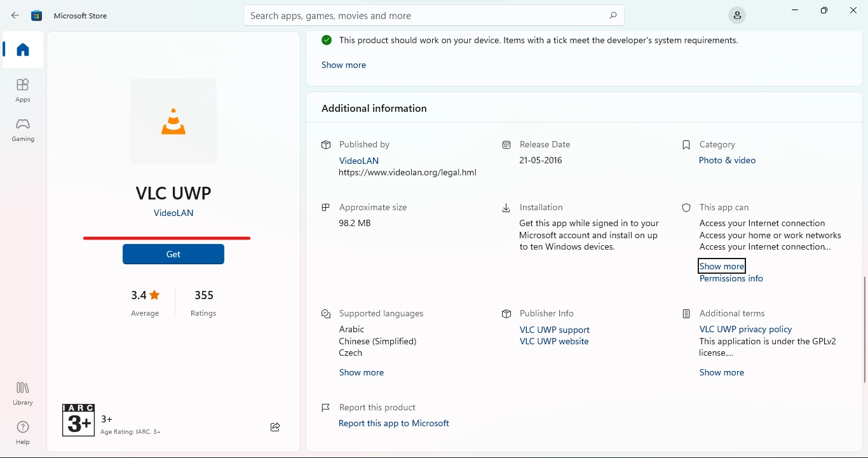Viewport: 868px width, 458px height.
Task: Click Report this app to Microsoft
Action: click(x=394, y=423)
